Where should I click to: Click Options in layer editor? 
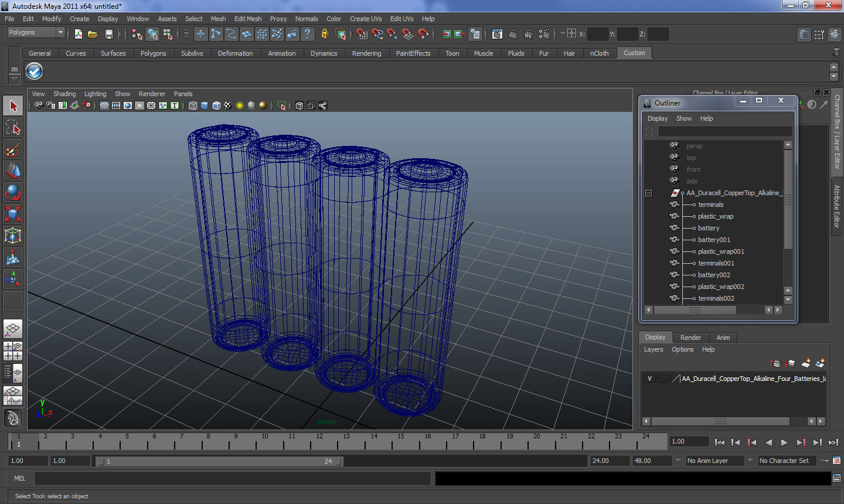pyautogui.click(x=682, y=349)
